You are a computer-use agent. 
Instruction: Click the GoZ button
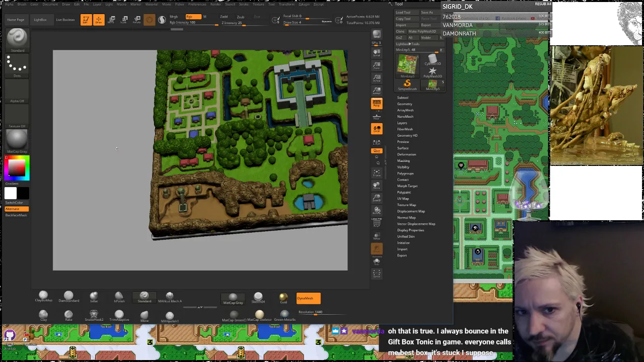click(399, 38)
